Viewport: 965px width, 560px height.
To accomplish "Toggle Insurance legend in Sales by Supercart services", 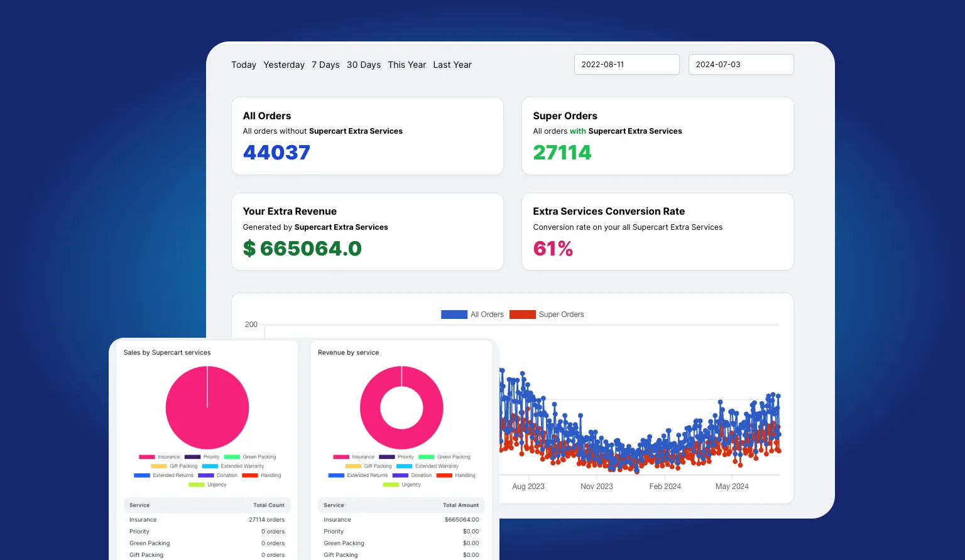I will pos(160,457).
